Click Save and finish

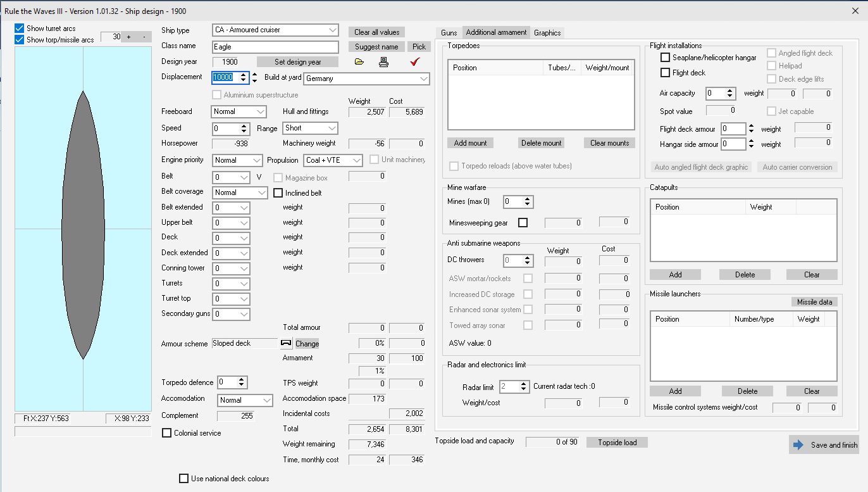click(x=824, y=445)
